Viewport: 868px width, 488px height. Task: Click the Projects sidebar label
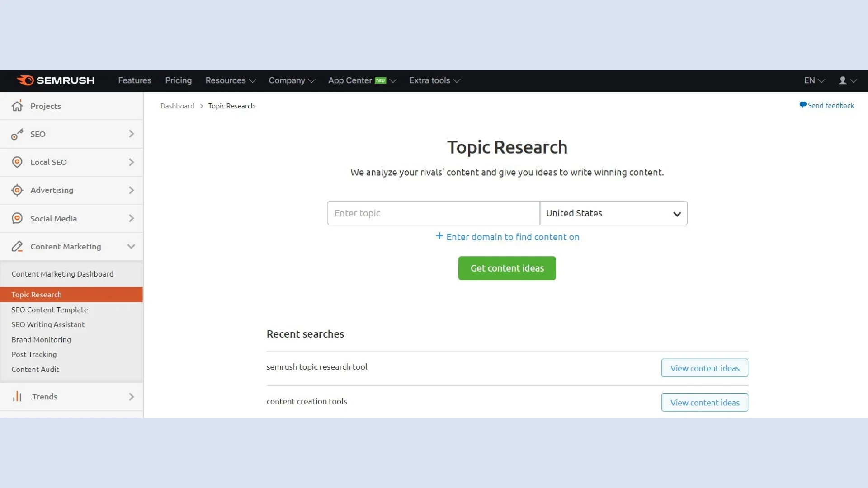tap(46, 106)
